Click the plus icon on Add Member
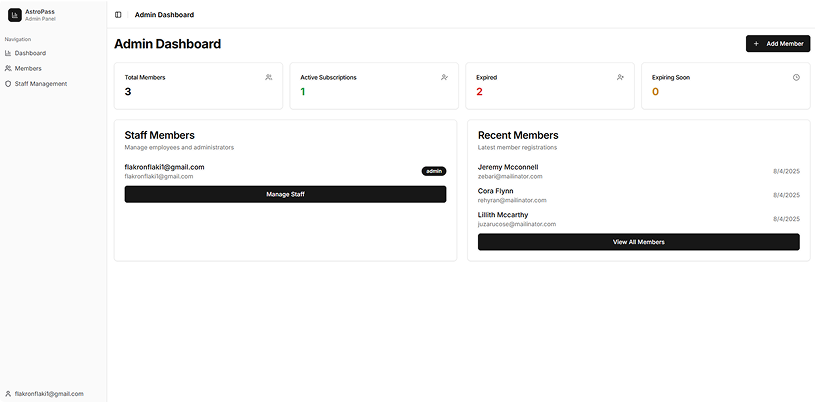This screenshot has width=815, height=402. pyautogui.click(x=756, y=44)
